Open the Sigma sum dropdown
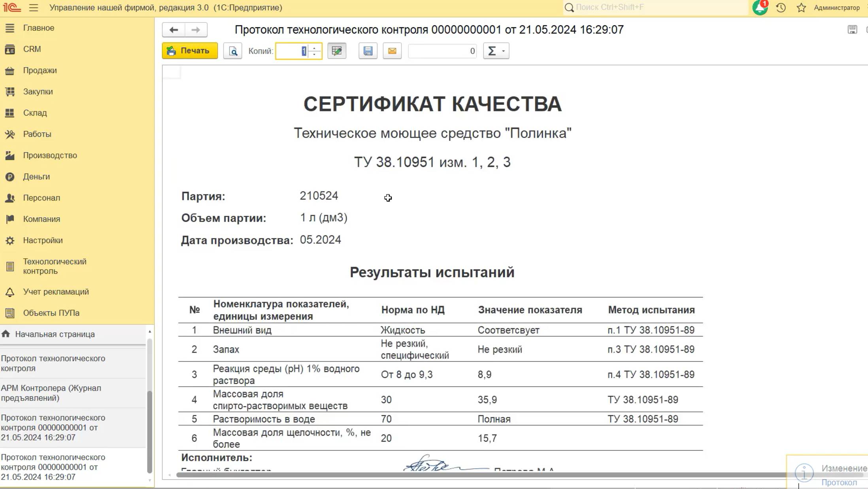This screenshot has width=868, height=489. [496, 51]
